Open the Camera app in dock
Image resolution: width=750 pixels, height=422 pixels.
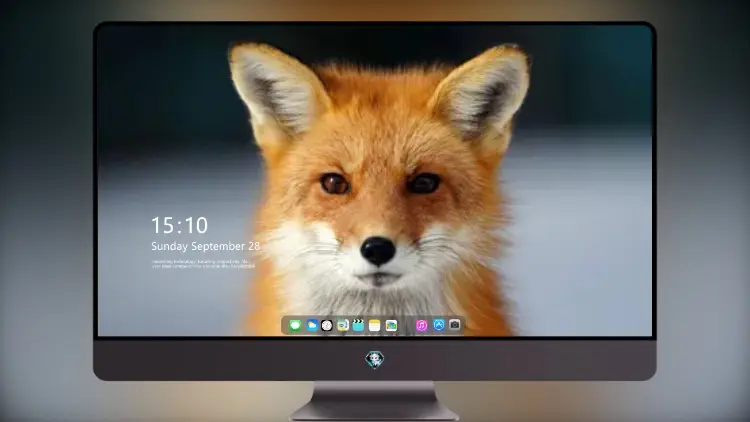click(x=454, y=325)
